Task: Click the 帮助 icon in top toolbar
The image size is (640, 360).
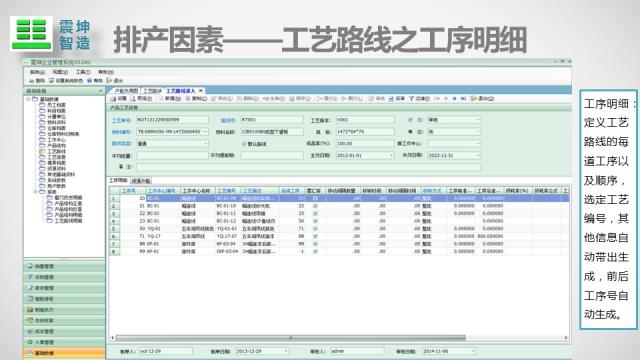Action: tap(89, 81)
